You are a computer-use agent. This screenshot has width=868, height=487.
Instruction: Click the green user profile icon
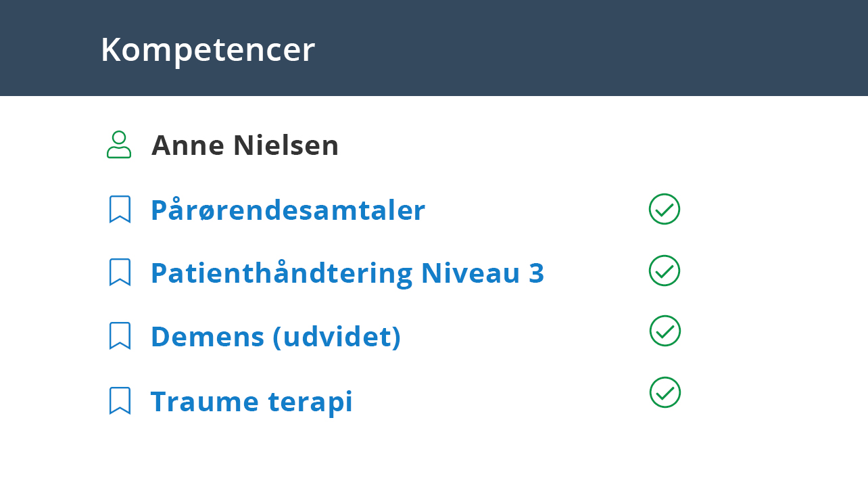coord(119,145)
